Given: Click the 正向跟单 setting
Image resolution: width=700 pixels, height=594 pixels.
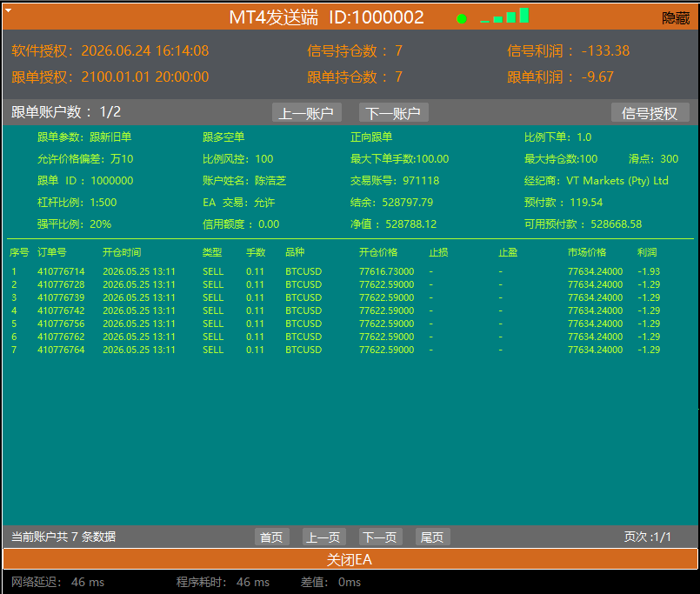Looking at the screenshot, I should click(x=371, y=137).
